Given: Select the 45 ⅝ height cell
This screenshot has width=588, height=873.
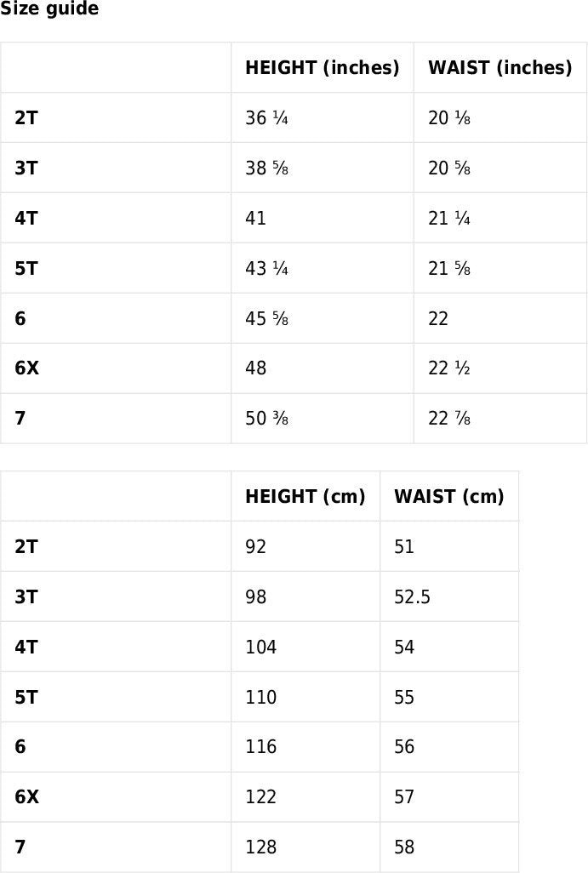Looking at the screenshot, I should 266,319.
